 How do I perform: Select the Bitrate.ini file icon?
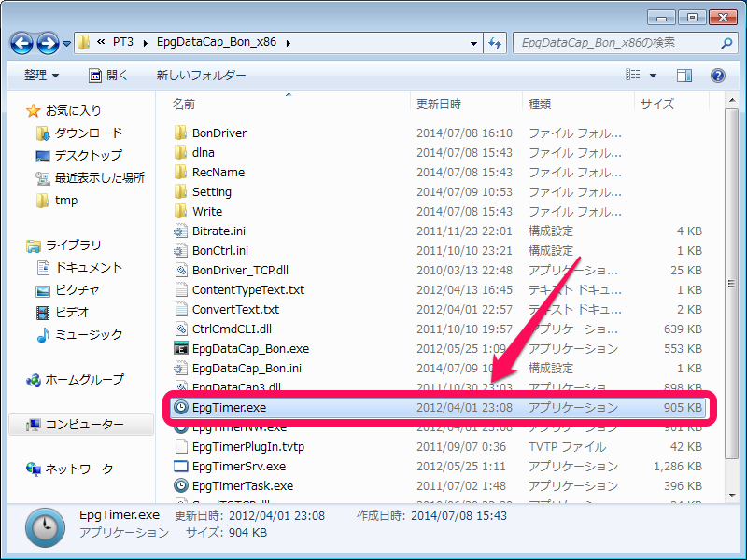(180, 231)
